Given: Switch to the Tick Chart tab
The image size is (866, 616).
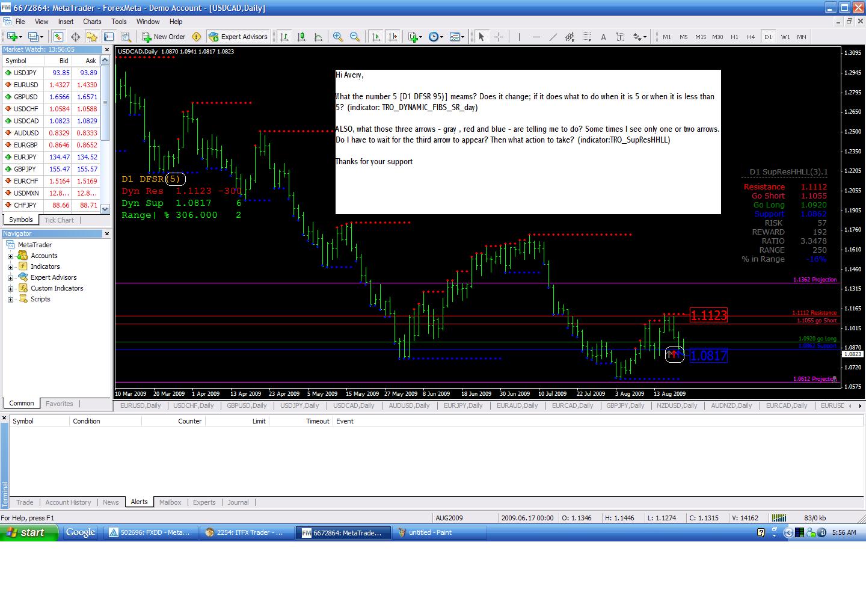Looking at the screenshot, I should coord(59,220).
